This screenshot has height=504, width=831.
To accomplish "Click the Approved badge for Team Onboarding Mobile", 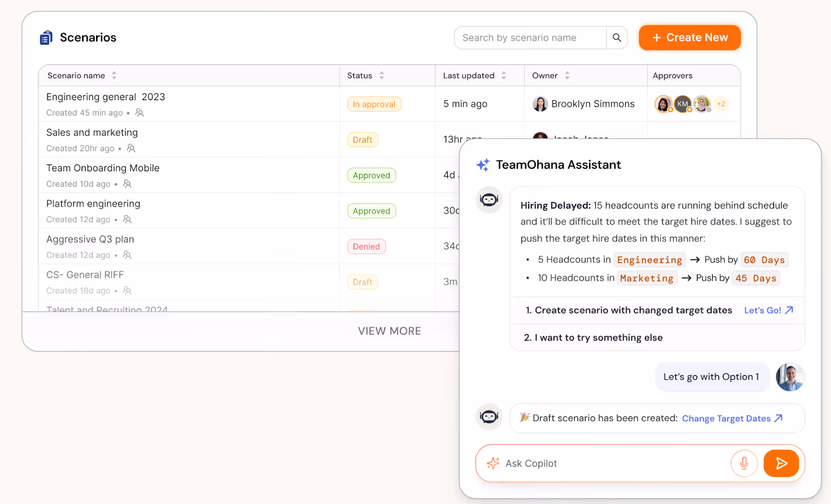I will 371,175.
